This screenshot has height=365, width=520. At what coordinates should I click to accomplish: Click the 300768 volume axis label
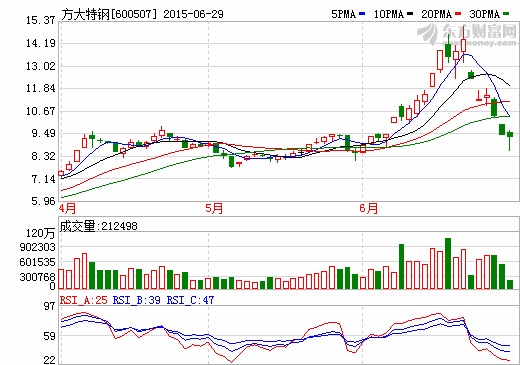coord(37,277)
